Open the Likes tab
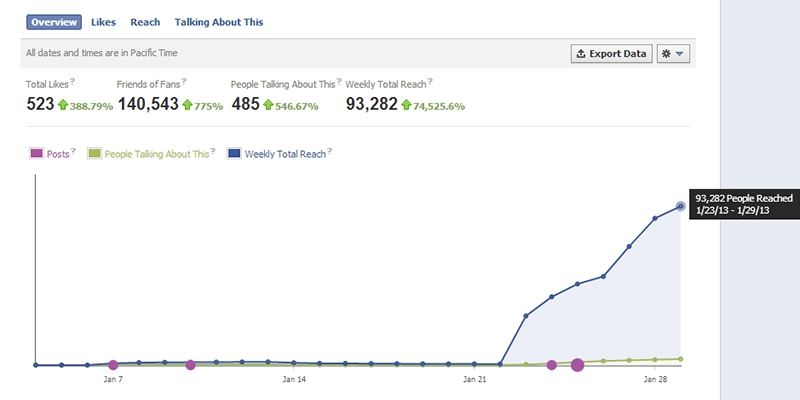This screenshot has height=400, width=800. 104,22
